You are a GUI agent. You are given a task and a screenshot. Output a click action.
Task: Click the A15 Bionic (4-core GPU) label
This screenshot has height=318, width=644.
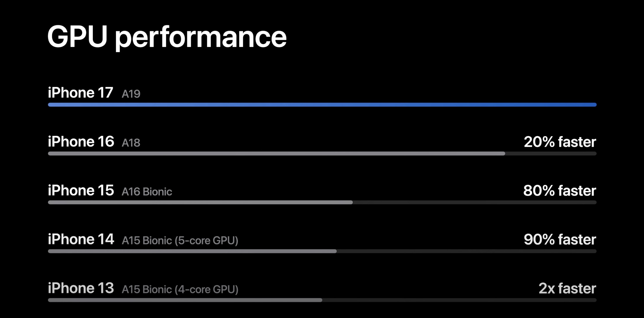coord(180,289)
